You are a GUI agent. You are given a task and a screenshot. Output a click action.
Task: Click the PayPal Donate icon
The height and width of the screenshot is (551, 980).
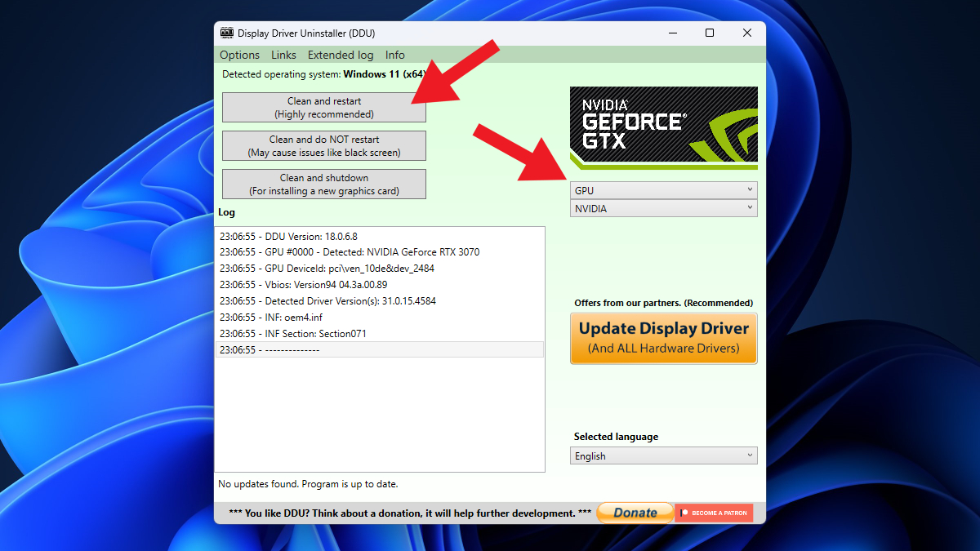pos(612,512)
